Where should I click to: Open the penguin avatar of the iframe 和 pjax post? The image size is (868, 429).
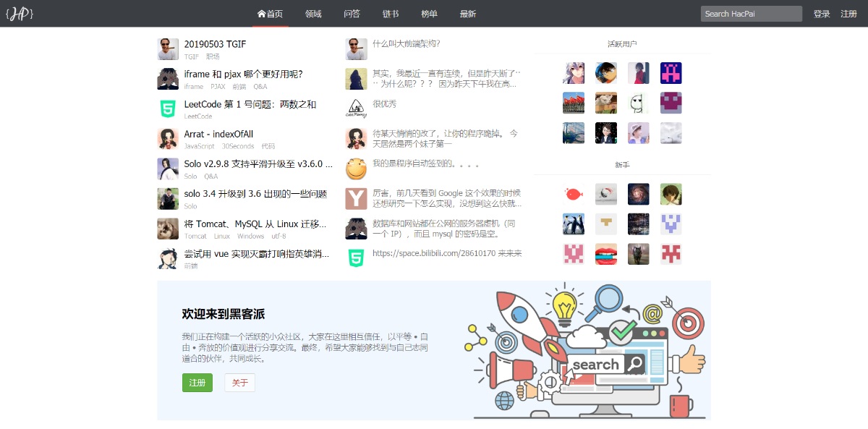coord(167,79)
